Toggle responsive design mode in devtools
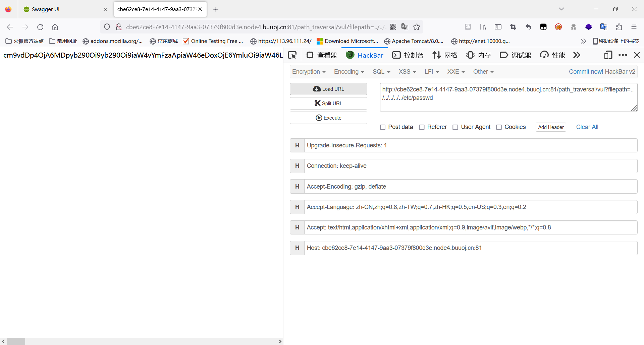This screenshot has height=345, width=644. click(608, 55)
